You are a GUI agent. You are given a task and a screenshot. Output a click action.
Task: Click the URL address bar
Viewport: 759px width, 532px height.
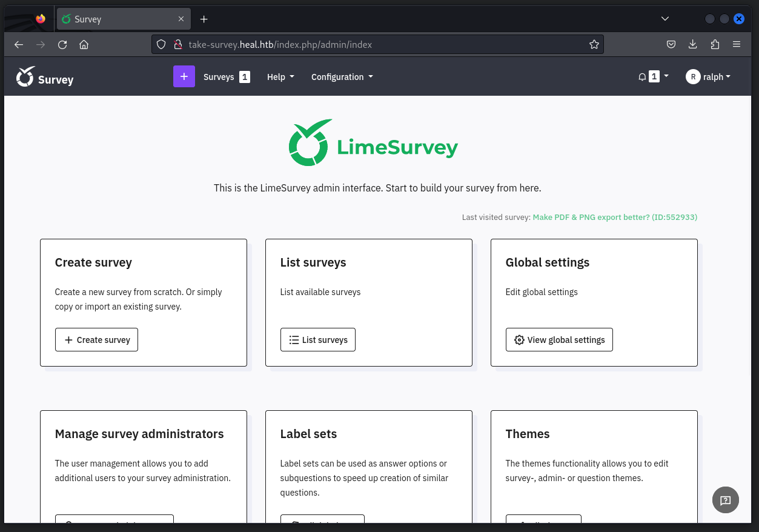[x=376, y=44]
